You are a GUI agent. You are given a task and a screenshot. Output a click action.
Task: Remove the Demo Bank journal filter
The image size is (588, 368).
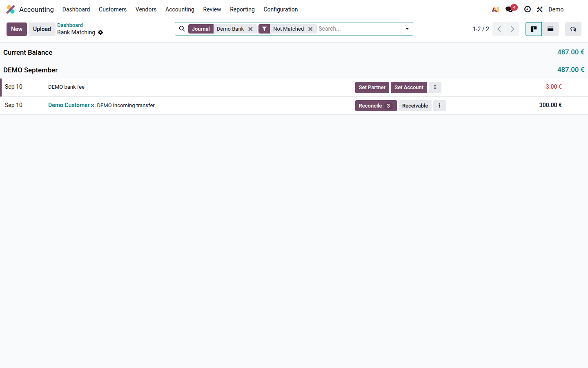point(250,29)
